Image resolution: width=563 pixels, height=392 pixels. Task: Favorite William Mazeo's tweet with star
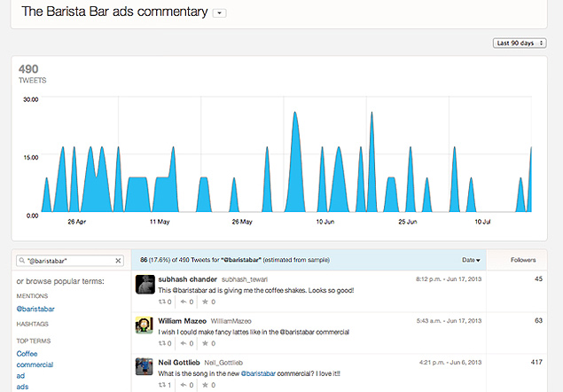pos(208,343)
